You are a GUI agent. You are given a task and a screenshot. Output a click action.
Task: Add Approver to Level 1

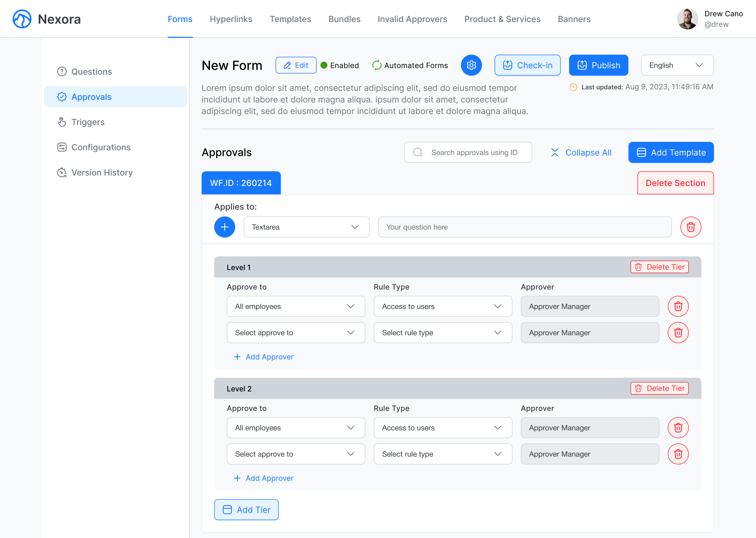point(264,357)
